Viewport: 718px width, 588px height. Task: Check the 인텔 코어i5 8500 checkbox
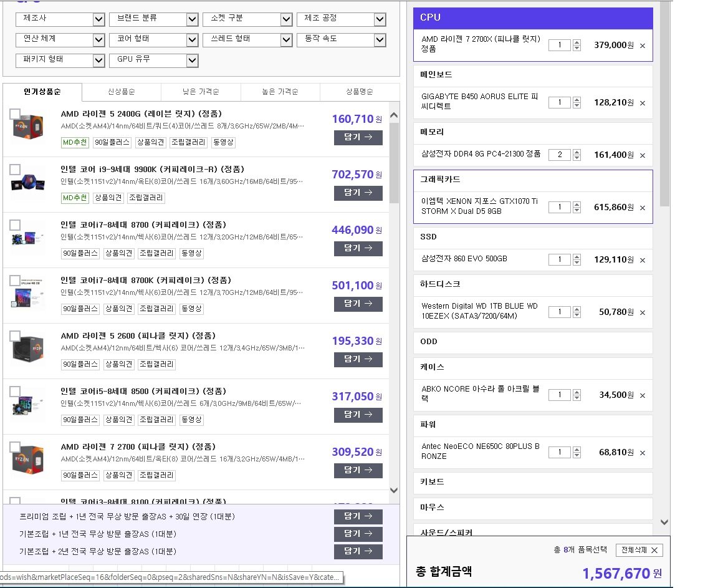[15, 391]
